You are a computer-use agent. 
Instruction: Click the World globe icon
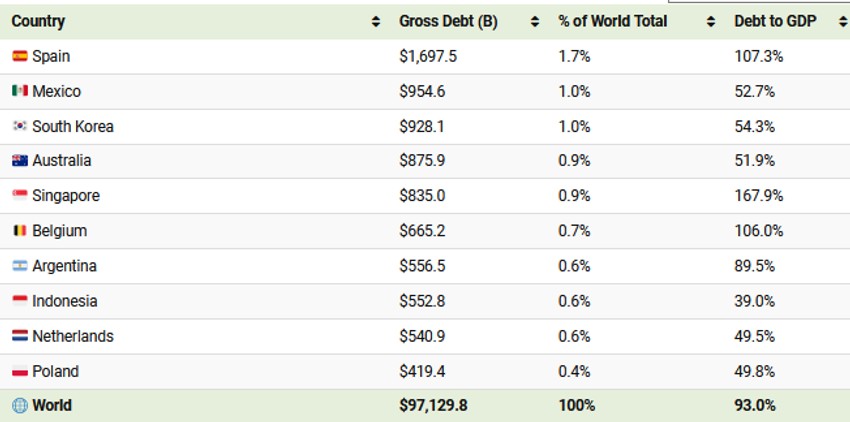(19, 406)
